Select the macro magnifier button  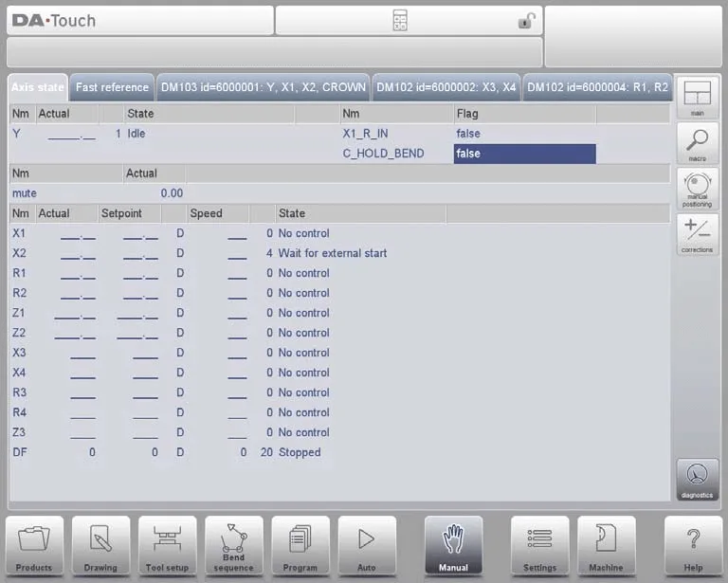coord(698,143)
